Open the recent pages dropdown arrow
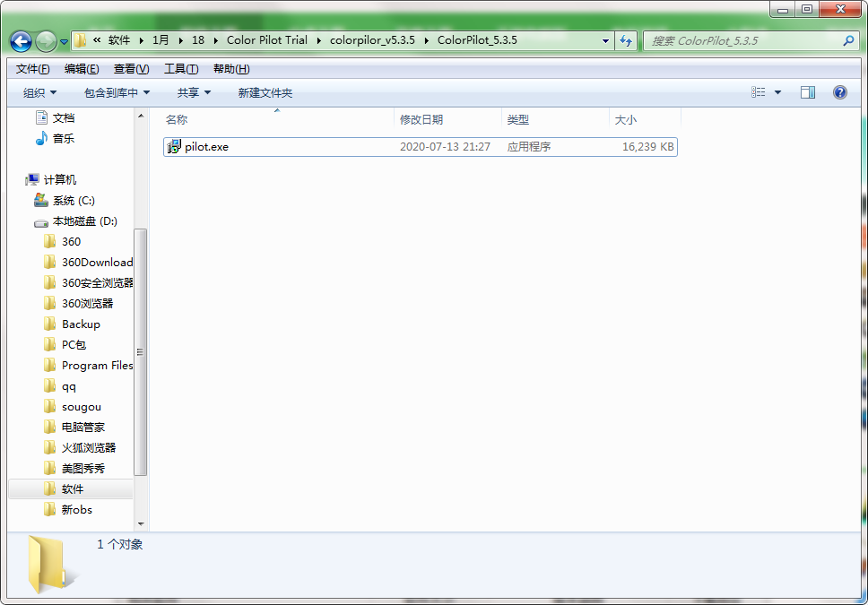The width and height of the screenshot is (868, 605). [x=64, y=41]
